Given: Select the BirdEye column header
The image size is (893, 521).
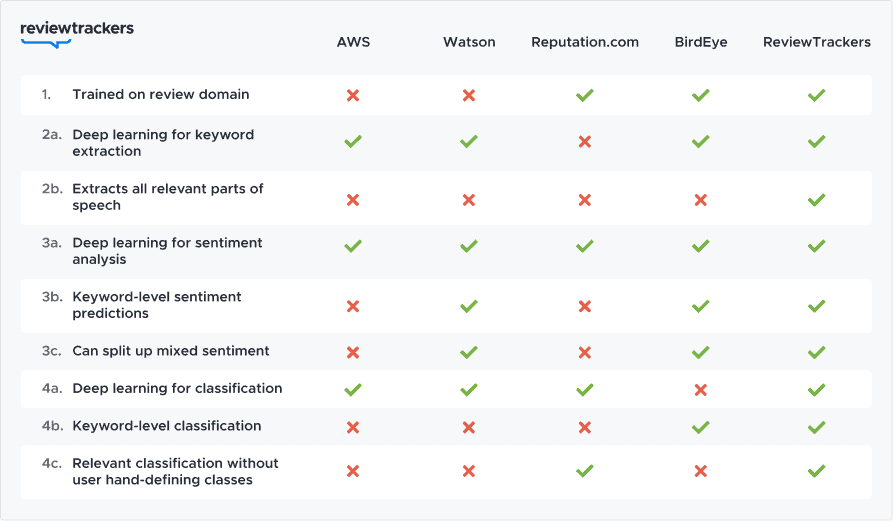Looking at the screenshot, I should (701, 43).
